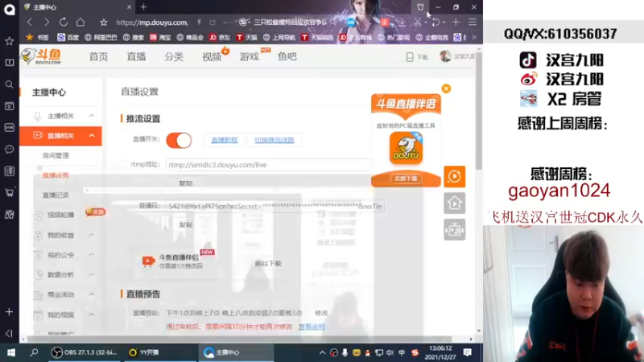Open the taskbar notification center

pyautogui.click(x=468, y=352)
